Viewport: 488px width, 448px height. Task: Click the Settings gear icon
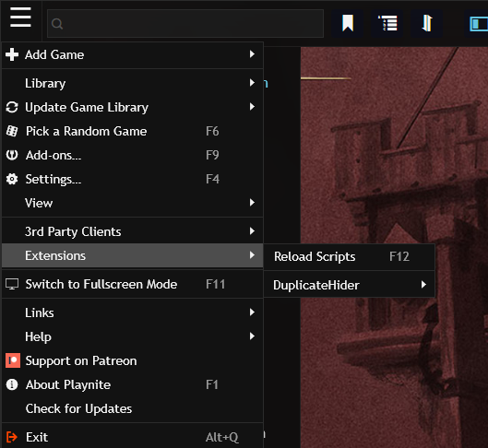[x=12, y=179]
